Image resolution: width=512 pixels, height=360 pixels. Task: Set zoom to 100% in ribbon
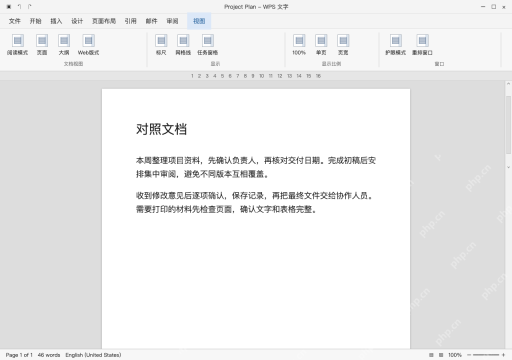(x=299, y=45)
